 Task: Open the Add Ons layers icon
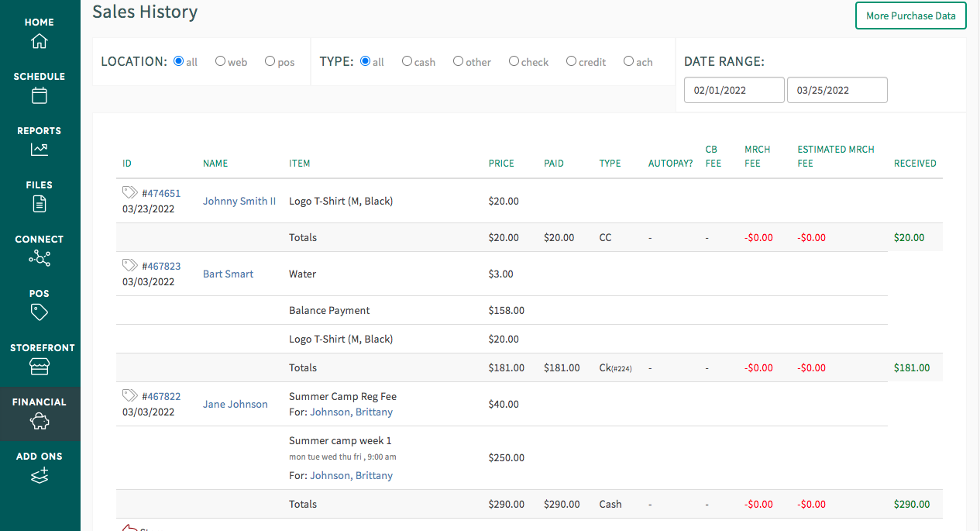pos(39,475)
